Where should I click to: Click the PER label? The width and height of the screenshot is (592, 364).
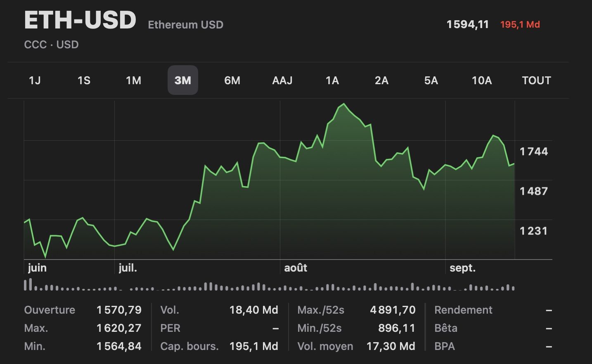(x=170, y=328)
